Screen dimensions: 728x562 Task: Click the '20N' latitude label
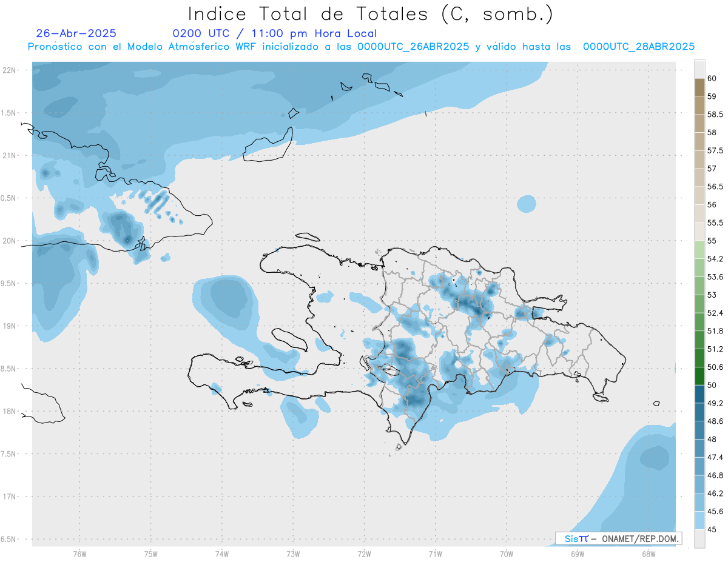coord(9,241)
